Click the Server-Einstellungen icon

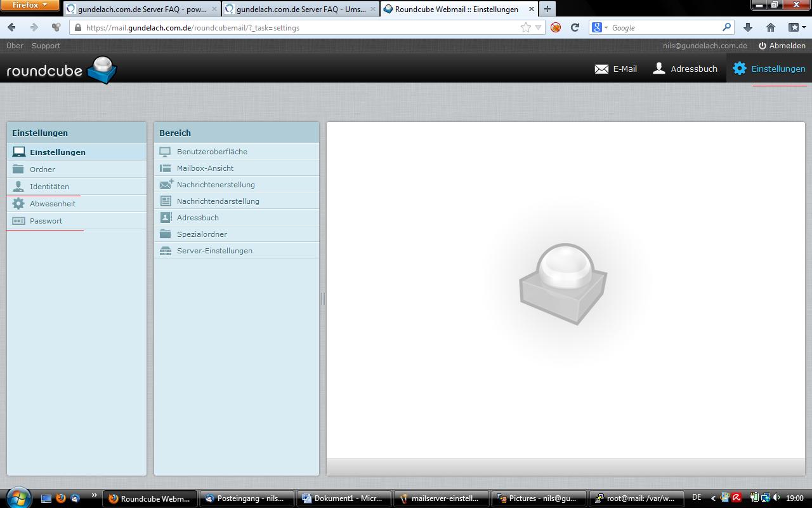[166, 251]
